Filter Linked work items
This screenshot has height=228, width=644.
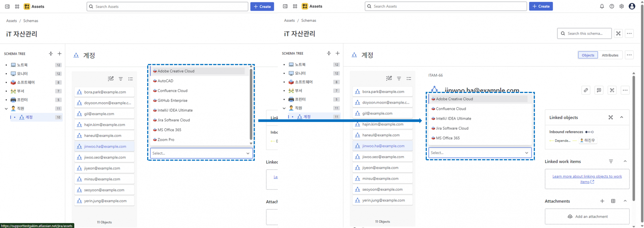click(611, 161)
